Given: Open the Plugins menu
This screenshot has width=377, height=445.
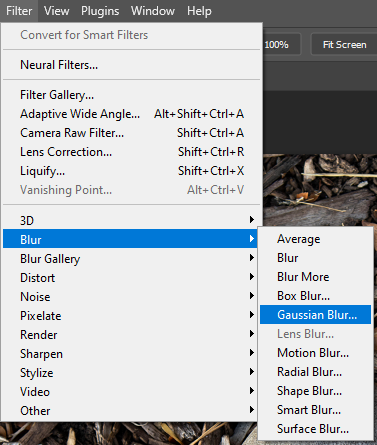Looking at the screenshot, I should point(100,11).
